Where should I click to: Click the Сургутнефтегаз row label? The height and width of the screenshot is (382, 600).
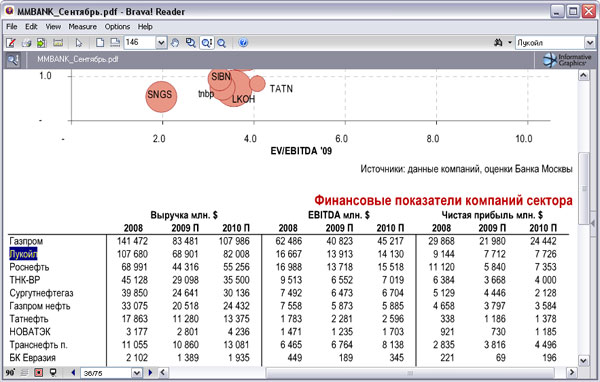pyautogui.click(x=41, y=293)
